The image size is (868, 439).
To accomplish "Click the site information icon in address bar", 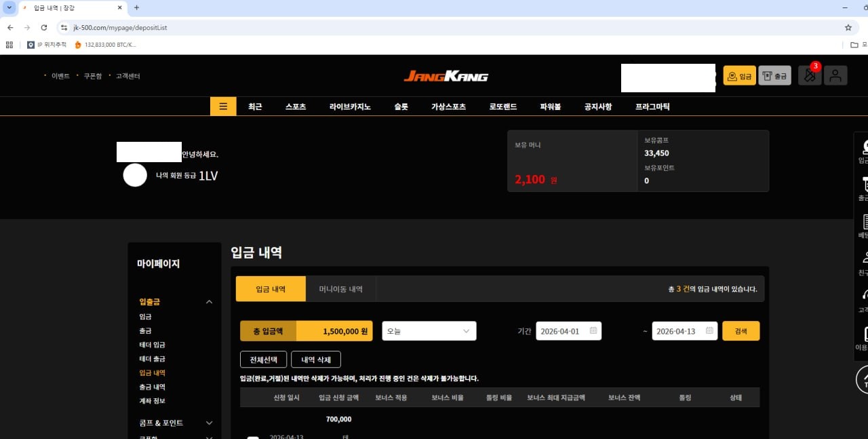I will click(64, 28).
